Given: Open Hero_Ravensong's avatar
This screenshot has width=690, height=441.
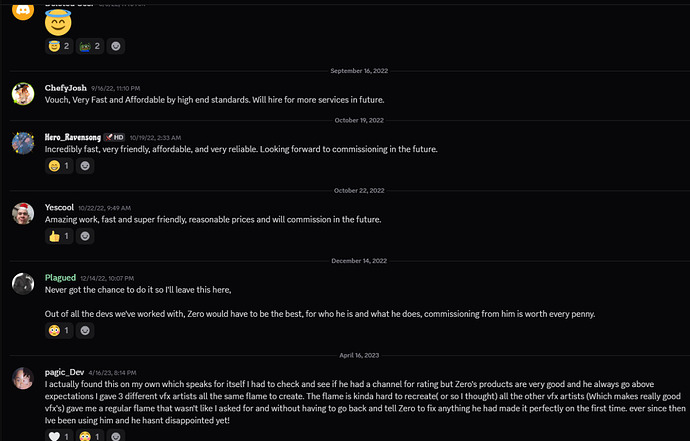Looking at the screenshot, I should point(23,143).
